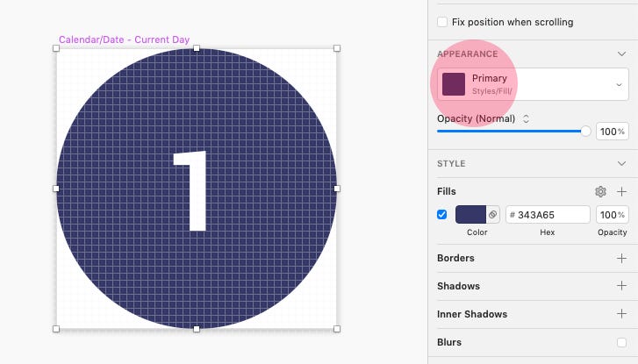Click the top-middle selection handle

[197, 48]
